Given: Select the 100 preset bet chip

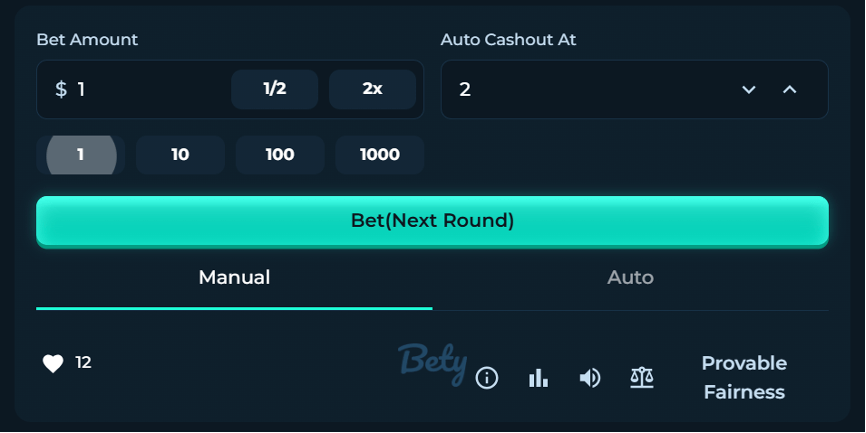Looking at the screenshot, I should 280,155.
